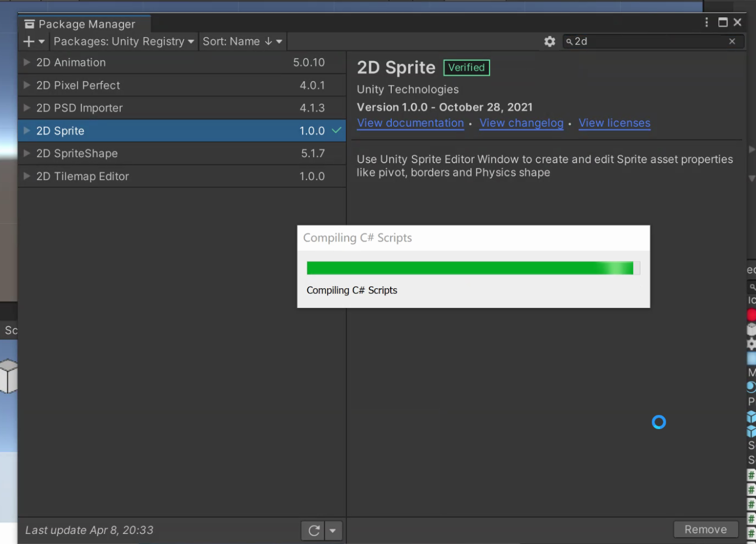
Task: Click version 5.0.10 of 2D Animation
Action: pos(309,62)
